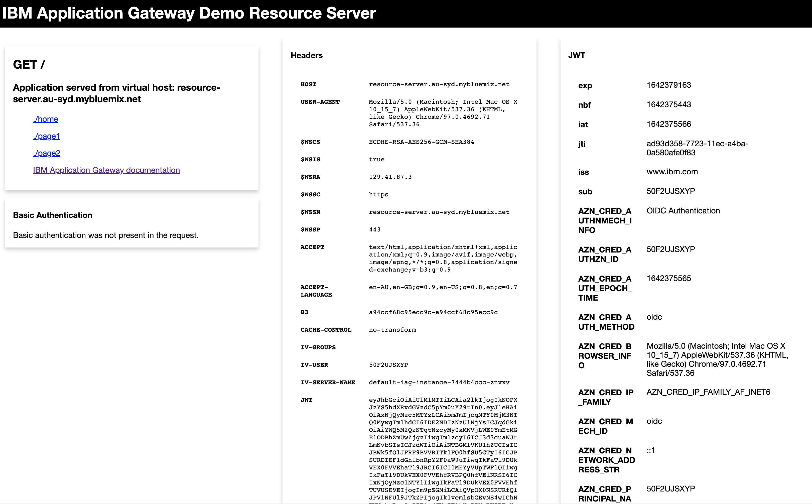This screenshot has height=504, width=812.
Task: Click the exp value 1642379163
Action: (668, 85)
